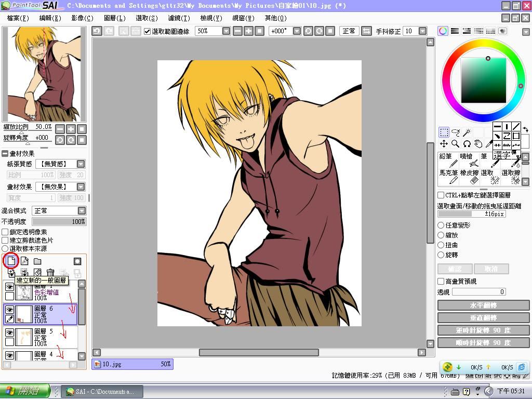Open the 編輯(E) menu
The width and height of the screenshot is (532, 399).
50,18
